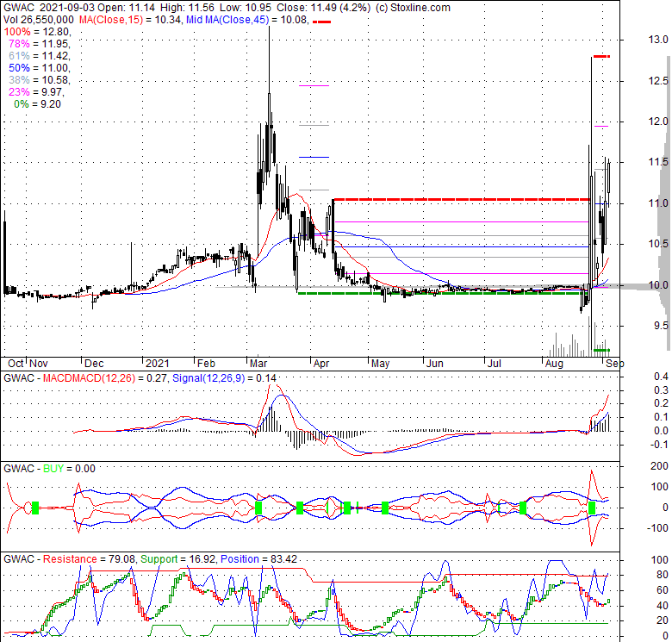Click the GWAC ticker symbol in chart header
Viewport: 672px width, 642px height.
click(19, 7)
